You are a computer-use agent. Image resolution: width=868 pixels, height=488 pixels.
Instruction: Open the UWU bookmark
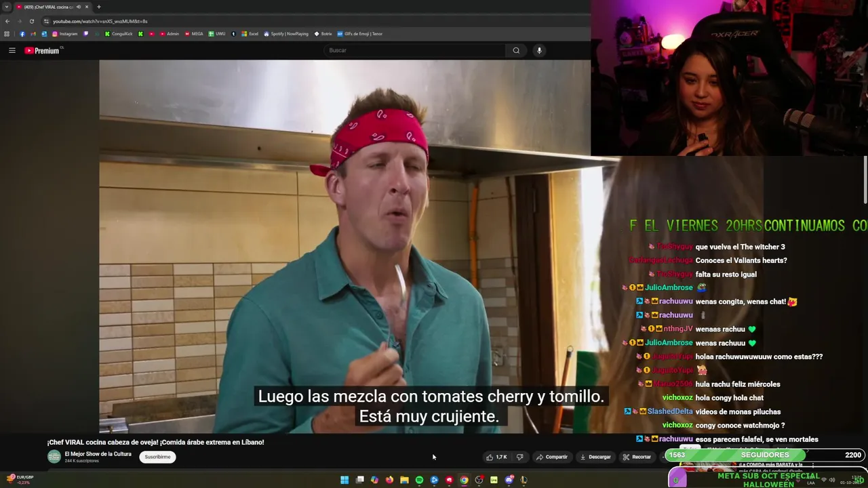[x=217, y=34]
